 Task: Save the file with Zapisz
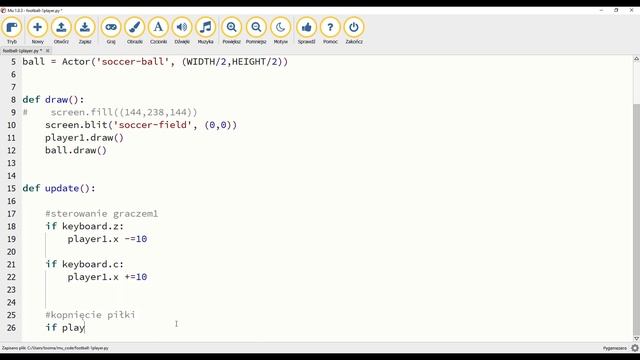point(85,31)
